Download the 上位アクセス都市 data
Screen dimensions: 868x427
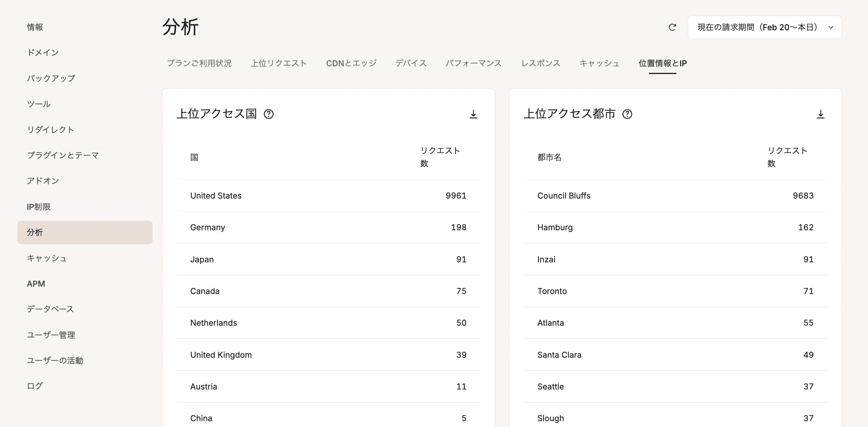coord(821,114)
